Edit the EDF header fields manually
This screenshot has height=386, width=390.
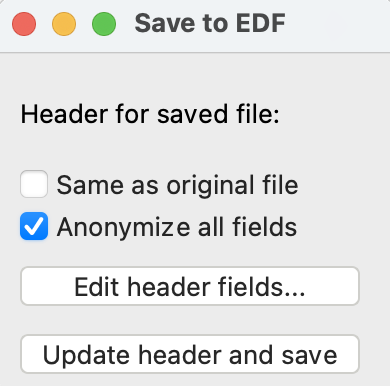[190, 286]
